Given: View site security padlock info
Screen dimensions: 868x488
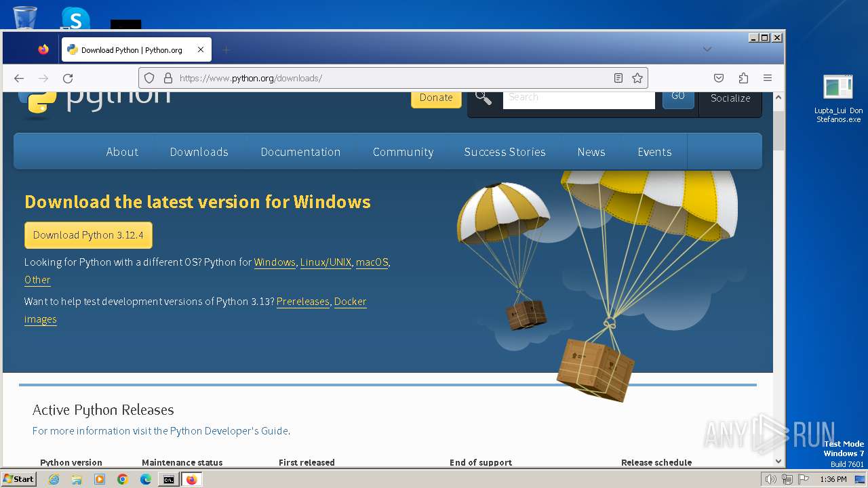Looking at the screenshot, I should [x=168, y=78].
